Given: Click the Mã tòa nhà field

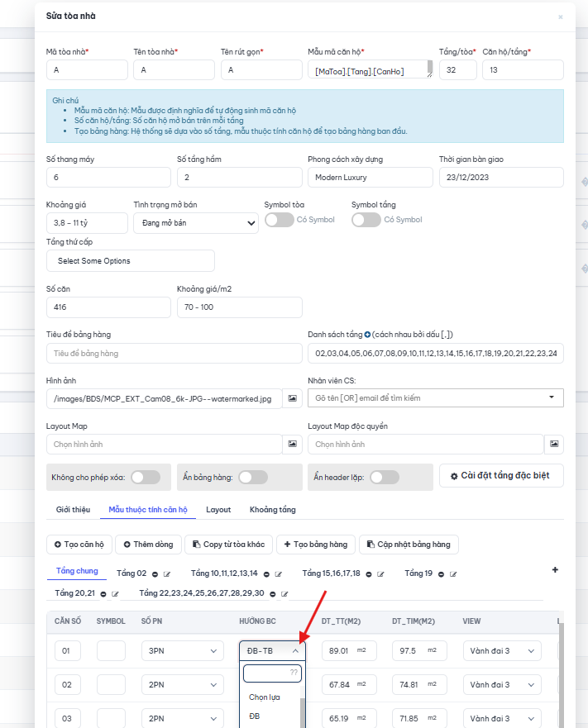Looking at the screenshot, I should pos(87,70).
